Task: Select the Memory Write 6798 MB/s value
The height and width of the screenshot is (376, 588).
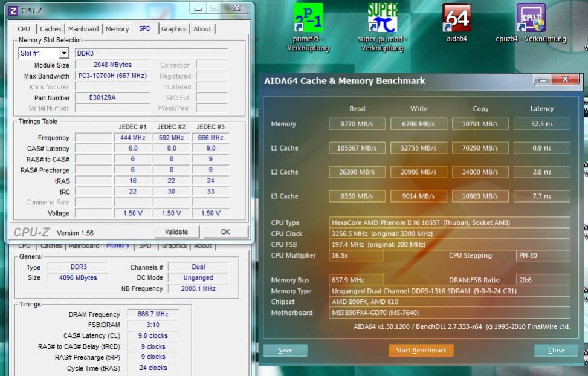Action: point(419,124)
